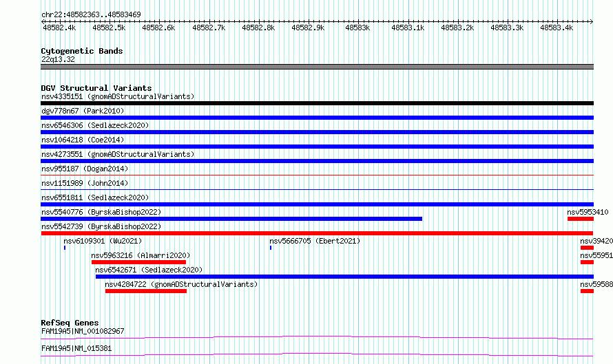This screenshot has width=613, height=364.
Task: Click the 48582.6k ruler tick label
Action: click(158, 28)
